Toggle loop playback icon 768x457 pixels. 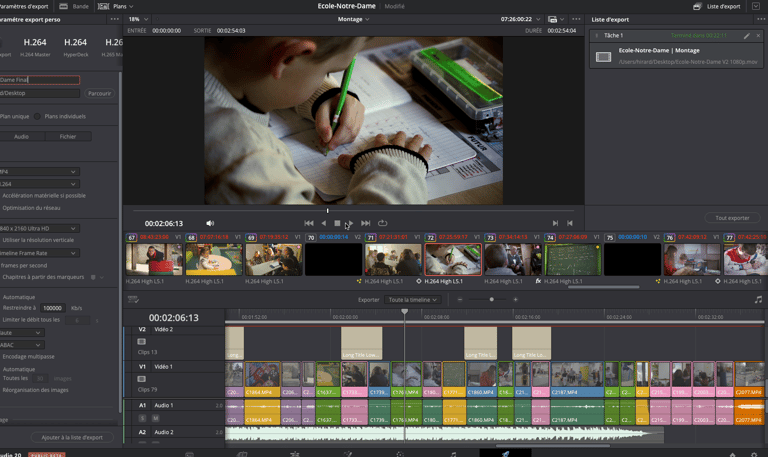point(383,223)
